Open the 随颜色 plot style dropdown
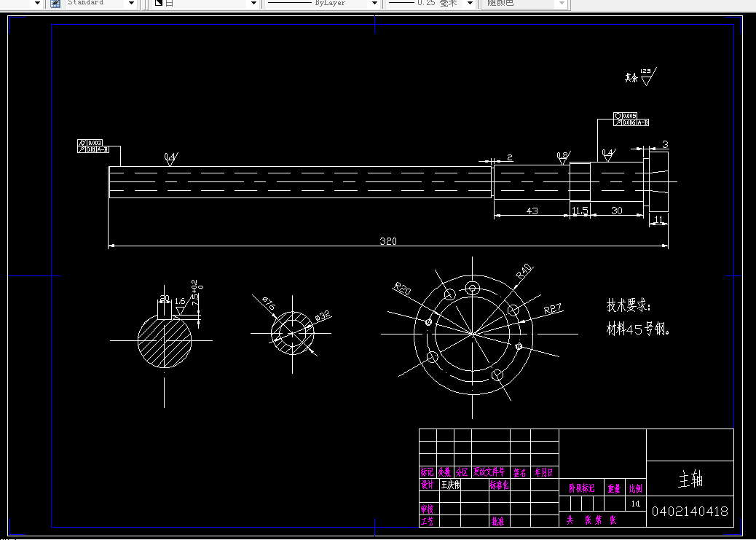Image resolution: width=756 pixels, height=540 pixels. click(562, 4)
